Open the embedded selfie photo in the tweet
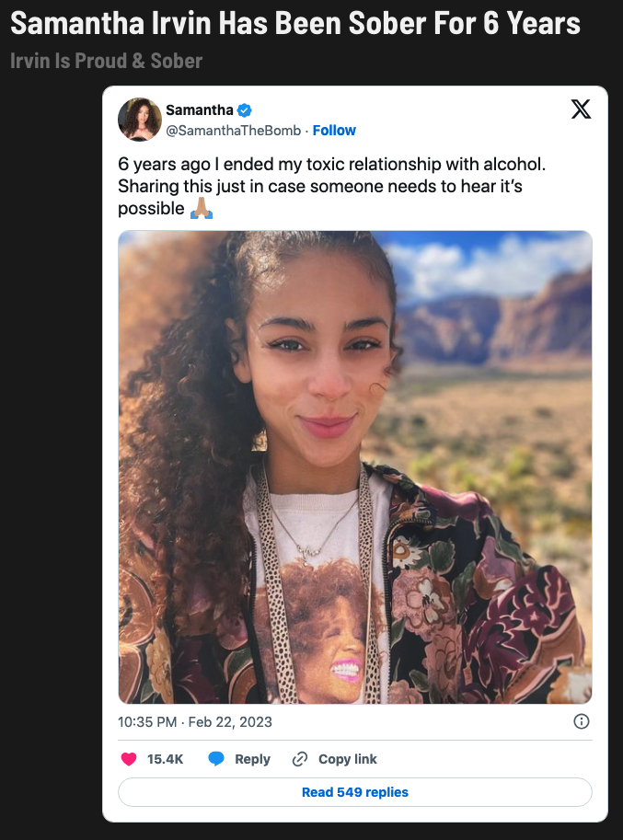623x840 pixels. 354,466
